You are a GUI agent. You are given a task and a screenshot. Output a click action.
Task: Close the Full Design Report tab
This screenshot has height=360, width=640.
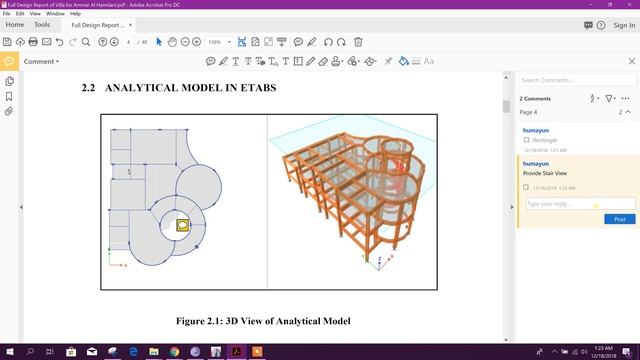(131, 25)
